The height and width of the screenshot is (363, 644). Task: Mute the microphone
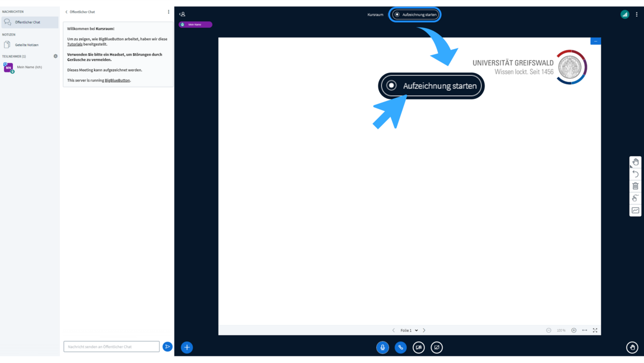(383, 347)
